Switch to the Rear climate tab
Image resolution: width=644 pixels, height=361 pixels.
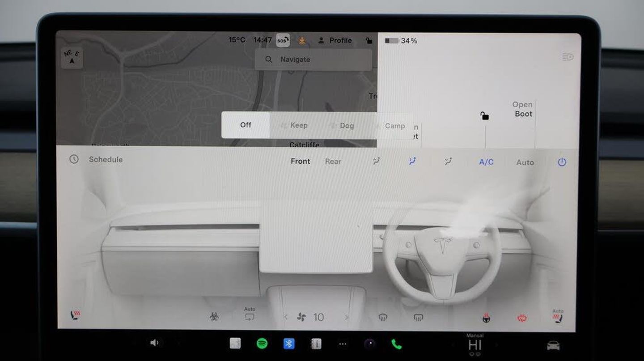point(333,161)
